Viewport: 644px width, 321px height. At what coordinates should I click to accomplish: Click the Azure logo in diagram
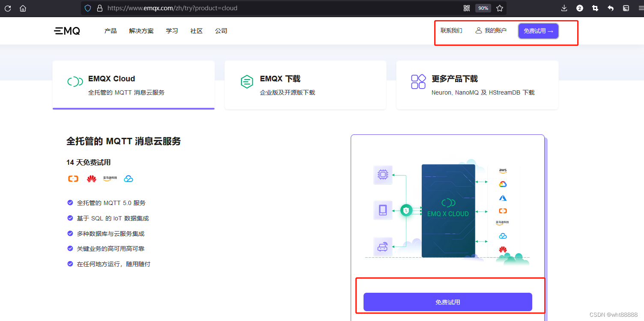click(x=503, y=198)
